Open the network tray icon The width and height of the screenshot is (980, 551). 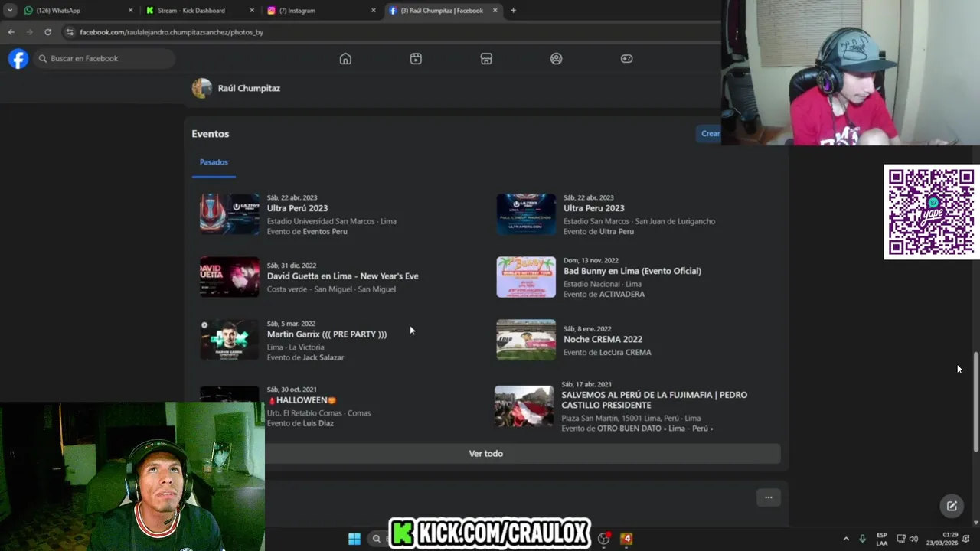coord(901,539)
